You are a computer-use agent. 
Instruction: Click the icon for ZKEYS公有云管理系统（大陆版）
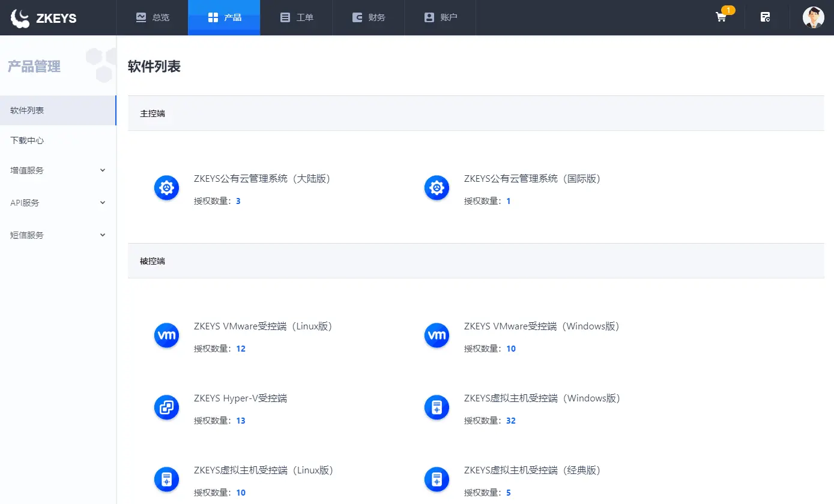click(x=166, y=188)
